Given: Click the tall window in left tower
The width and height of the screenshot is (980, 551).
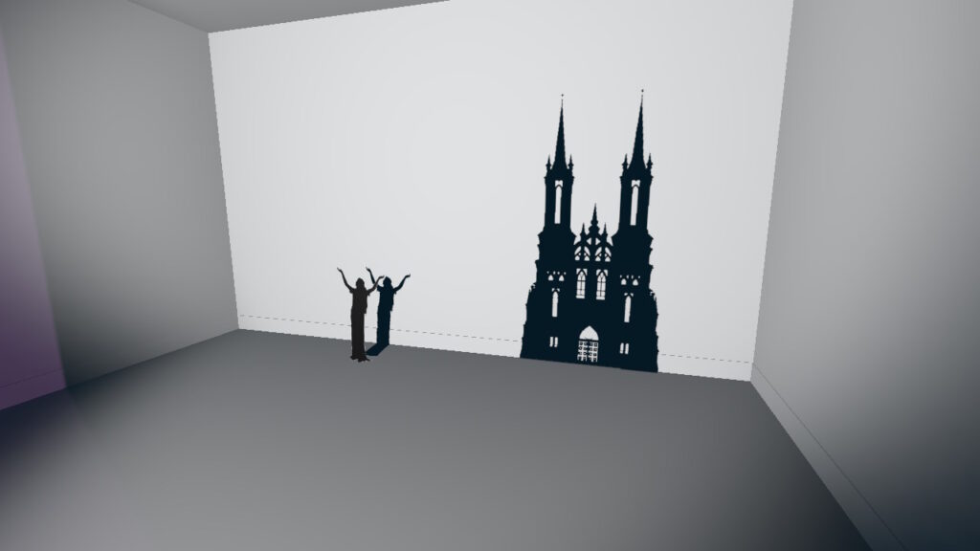Looking at the screenshot, I should coord(557,203).
